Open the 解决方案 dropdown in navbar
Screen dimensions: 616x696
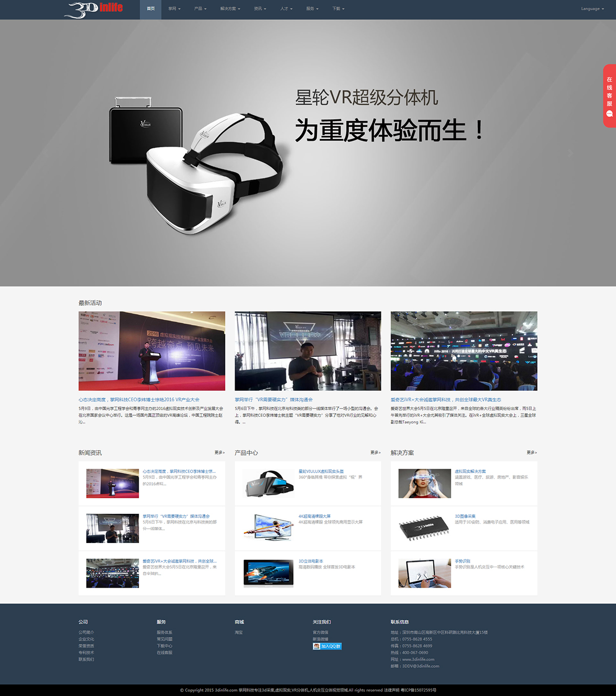click(230, 9)
